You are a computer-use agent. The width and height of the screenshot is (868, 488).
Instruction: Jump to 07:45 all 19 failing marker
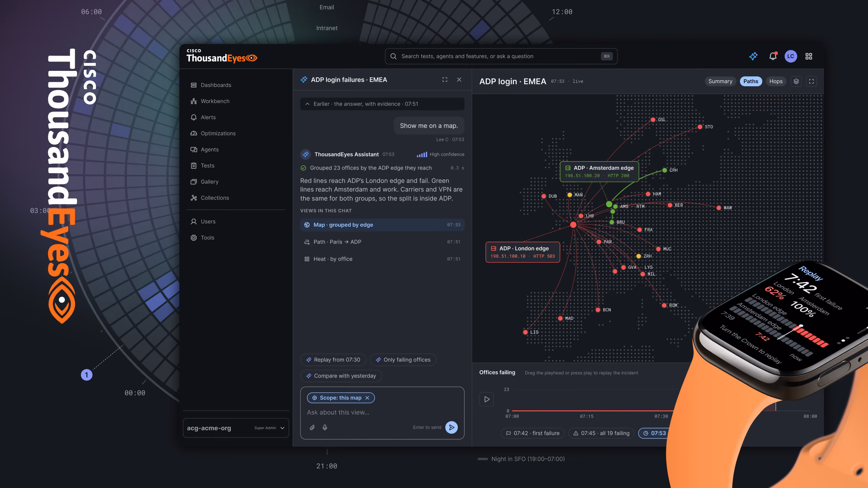pos(601,433)
